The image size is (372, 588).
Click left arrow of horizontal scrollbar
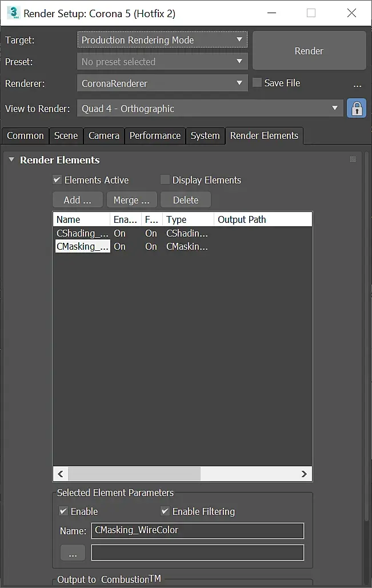[61, 474]
